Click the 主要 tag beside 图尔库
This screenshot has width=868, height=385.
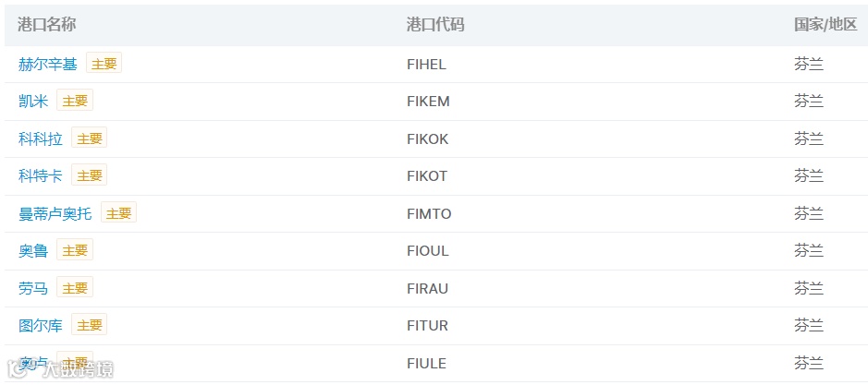tap(89, 325)
